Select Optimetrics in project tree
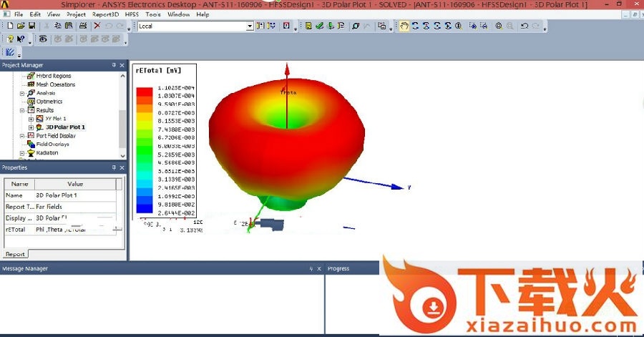Viewport: 644px width, 337px height. 49,102
